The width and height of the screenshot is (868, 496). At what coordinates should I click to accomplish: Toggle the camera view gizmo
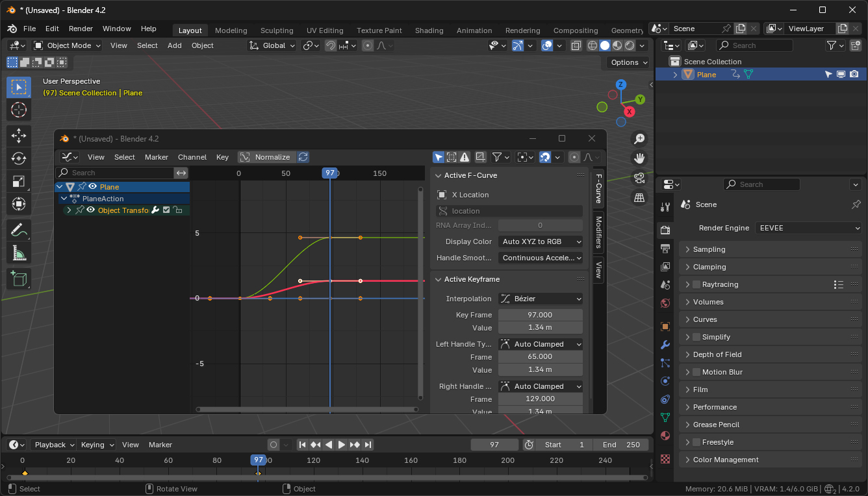pos(639,178)
